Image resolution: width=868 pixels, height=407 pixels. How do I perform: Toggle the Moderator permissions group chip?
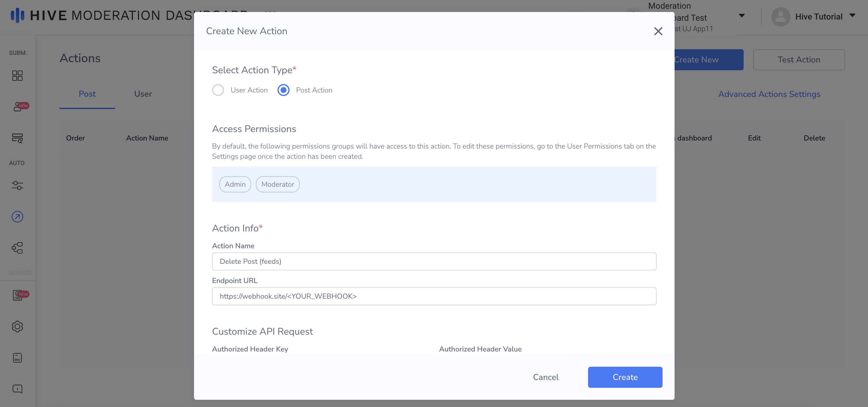[278, 184]
